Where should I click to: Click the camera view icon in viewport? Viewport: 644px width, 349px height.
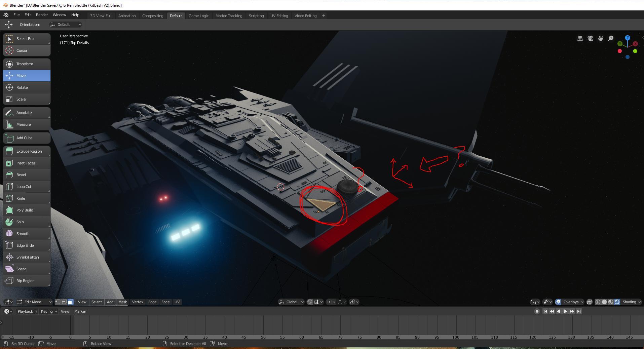590,38
